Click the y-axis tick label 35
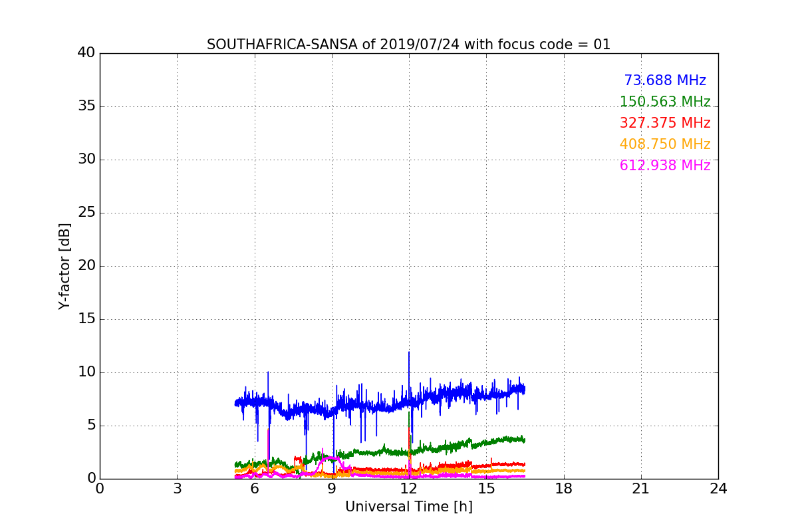Screen dimensions: 798x532 point(86,106)
